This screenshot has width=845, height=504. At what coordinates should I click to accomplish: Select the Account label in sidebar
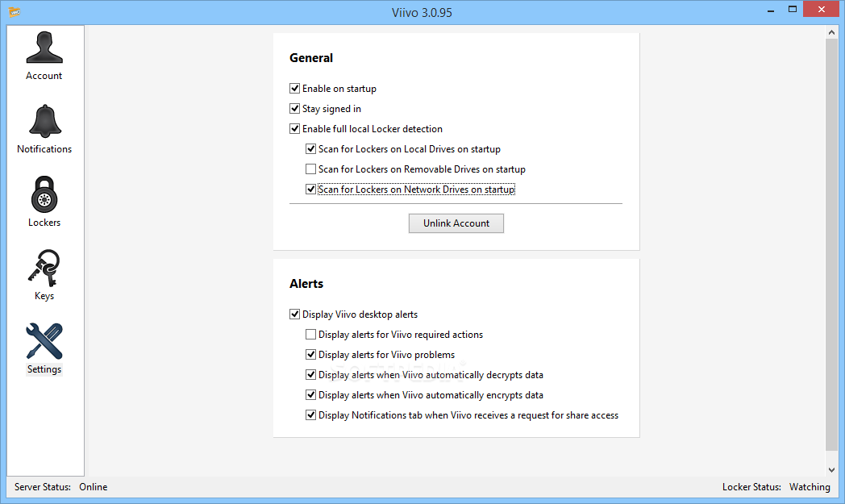pos(44,76)
